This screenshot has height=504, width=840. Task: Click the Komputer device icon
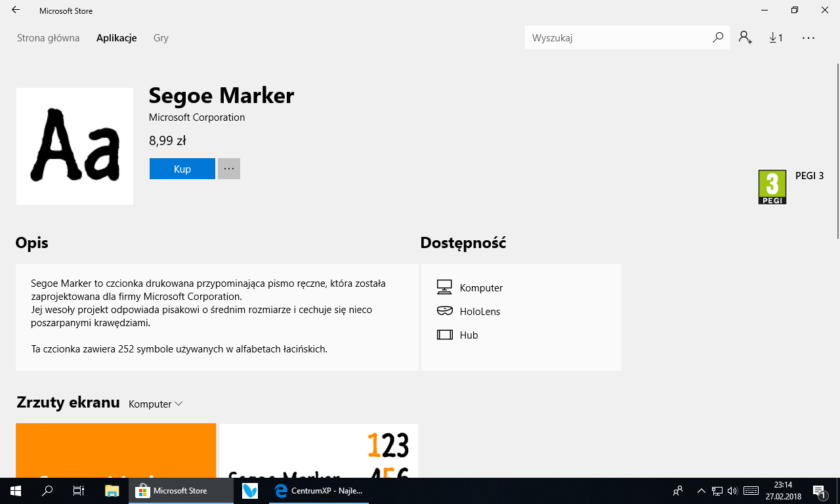(444, 287)
